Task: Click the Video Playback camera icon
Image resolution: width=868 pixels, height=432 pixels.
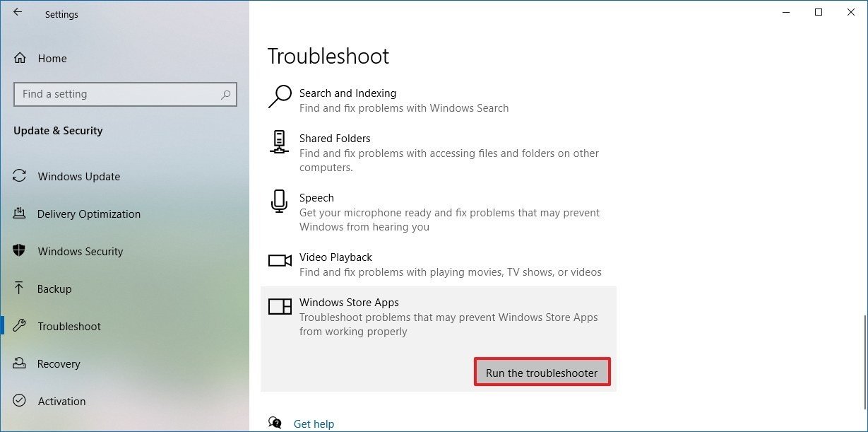Action: [280, 261]
